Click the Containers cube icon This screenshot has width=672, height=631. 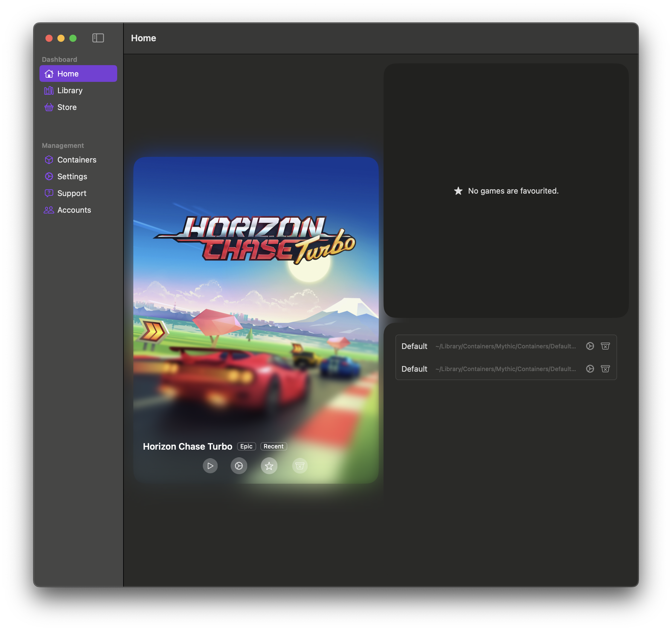[49, 160]
